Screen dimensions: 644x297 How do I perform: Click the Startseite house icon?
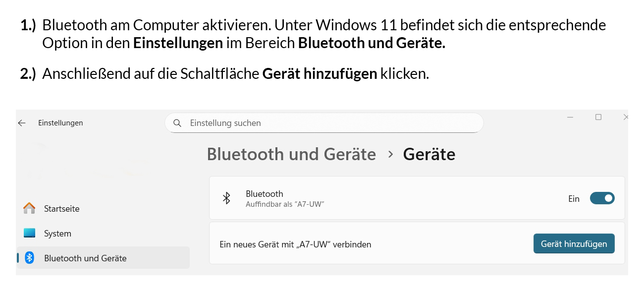(x=29, y=209)
